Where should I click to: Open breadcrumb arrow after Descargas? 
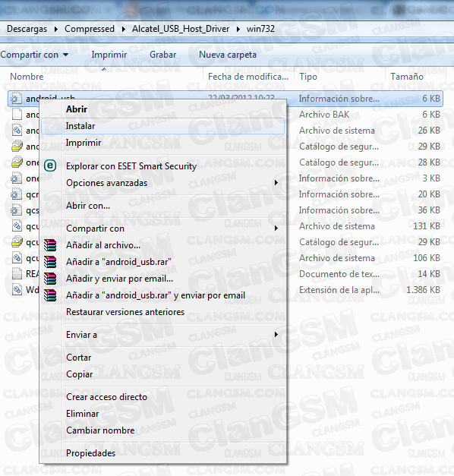(56, 29)
